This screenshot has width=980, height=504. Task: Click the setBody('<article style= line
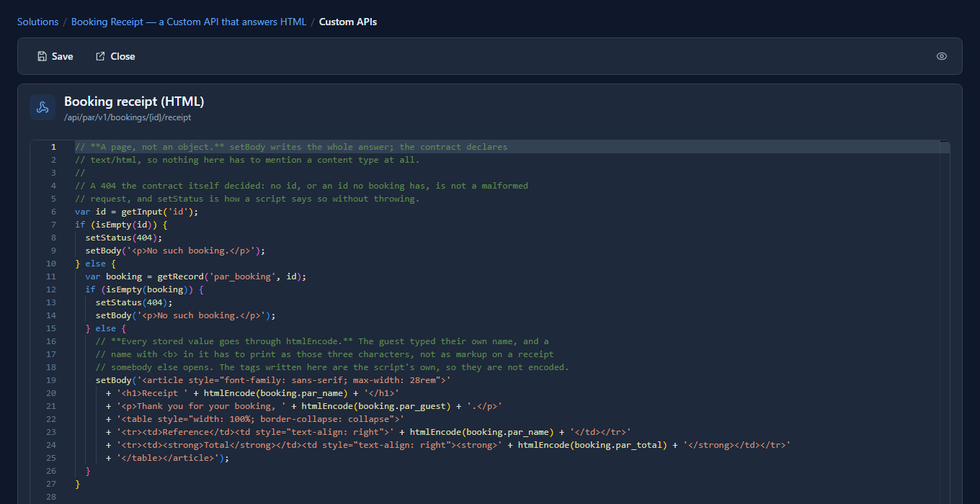pos(273,380)
